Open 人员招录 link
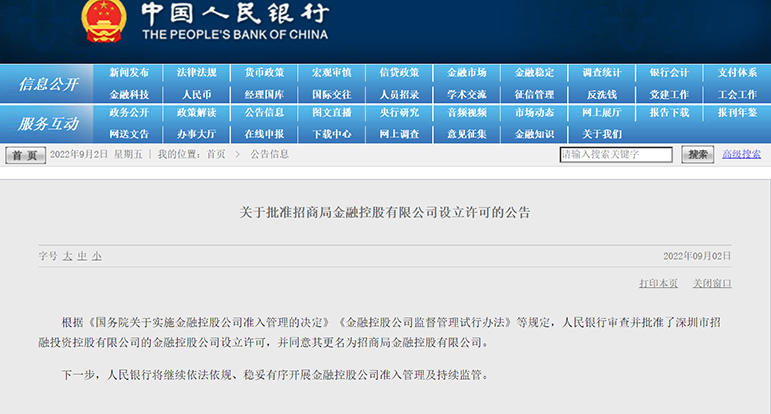771x414 pixels. pyautogui.click(x=399, y=94)
